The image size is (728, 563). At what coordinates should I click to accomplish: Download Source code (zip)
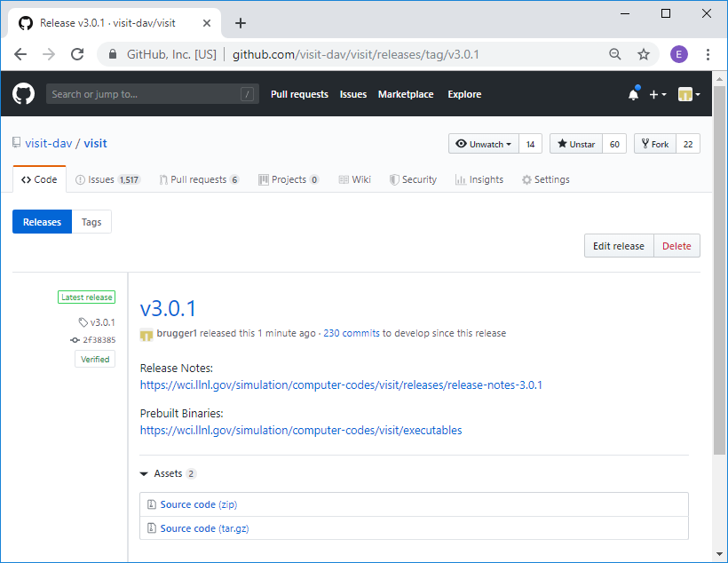coord(199,504)
